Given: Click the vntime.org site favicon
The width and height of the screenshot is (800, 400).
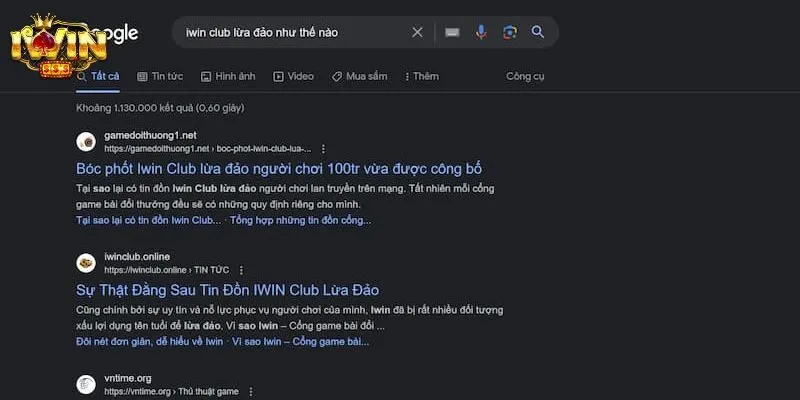Looking at the screenshot, I should (86, 384).
